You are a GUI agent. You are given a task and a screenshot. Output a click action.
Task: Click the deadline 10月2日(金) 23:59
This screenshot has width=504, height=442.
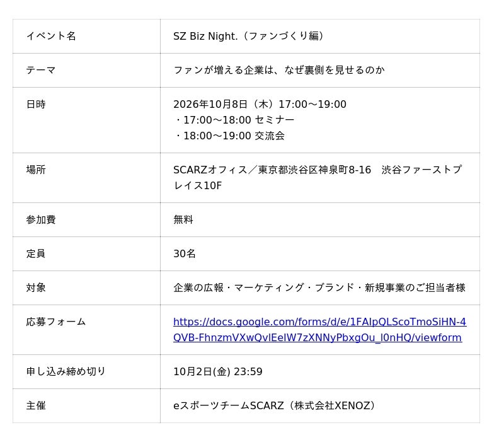tap(218, 371)
